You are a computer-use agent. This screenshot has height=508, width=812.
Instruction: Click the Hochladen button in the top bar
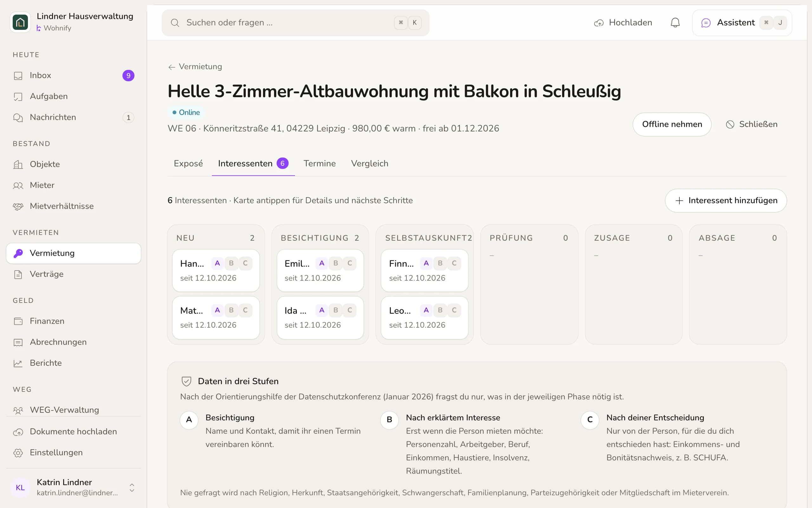(623, 23)
